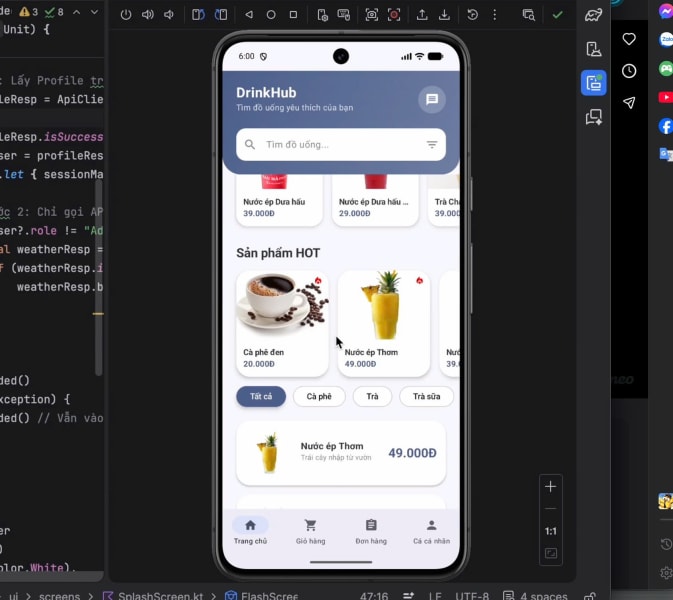Open Nước ép Dưa hấu 29.000Đ card
The width and height of the screenshot is (673, 600).
click(375, 200)
